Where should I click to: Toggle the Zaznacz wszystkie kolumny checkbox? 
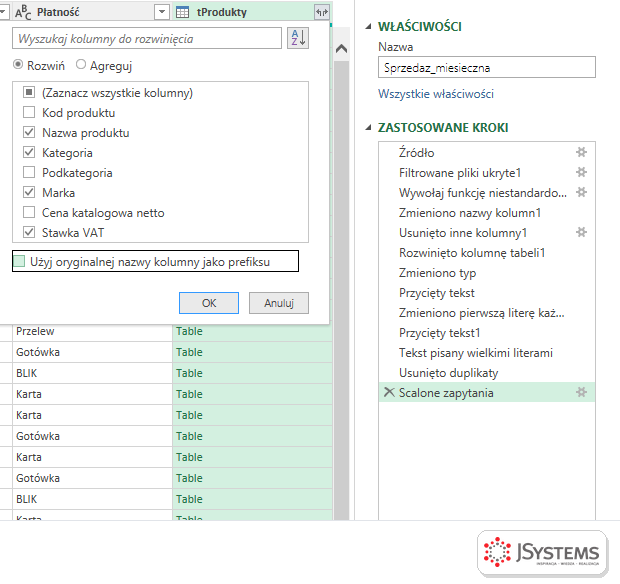(29, 93)
